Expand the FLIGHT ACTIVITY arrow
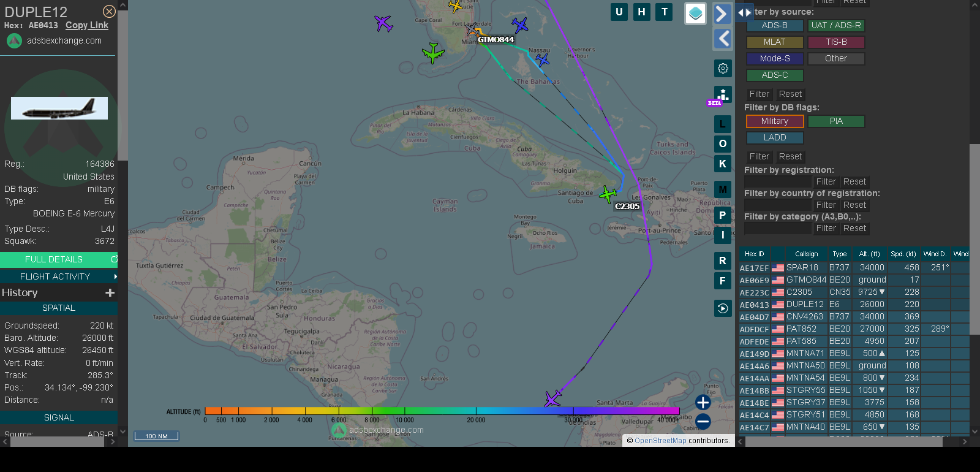The width and height of the screenshot is (980, 472). (115, 276)
